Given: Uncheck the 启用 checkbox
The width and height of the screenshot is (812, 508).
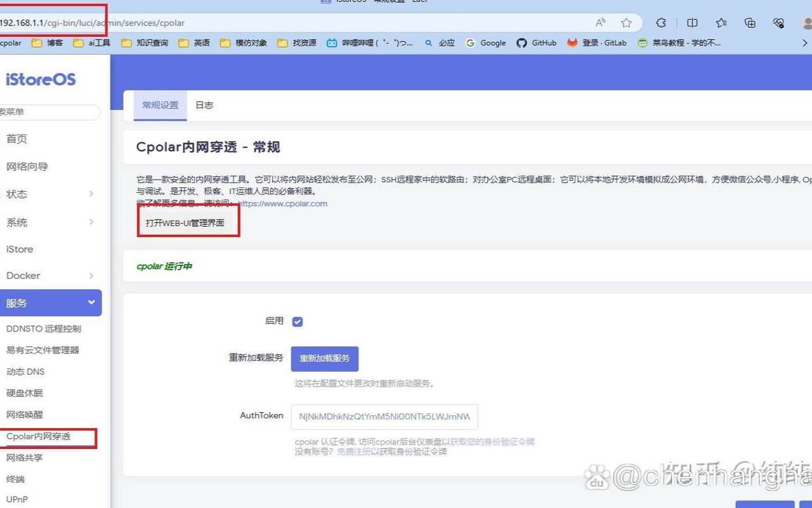Looking at the screenshot, I should click(x=298, y=321).
